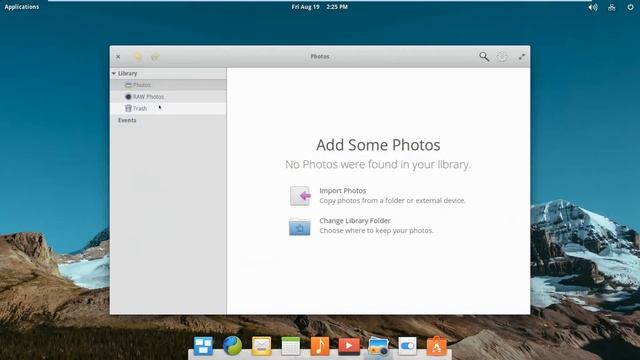Open the network indicator
The height and width of the screenshot is (360, 640).
coord(611,7)
